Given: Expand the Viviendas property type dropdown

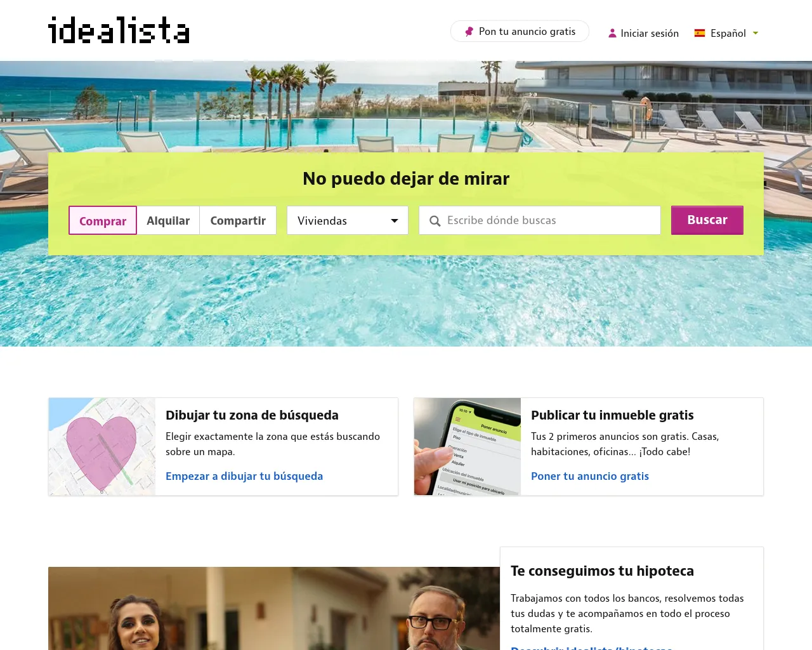Looking at the screenshot, I should [x=348, y=220].
